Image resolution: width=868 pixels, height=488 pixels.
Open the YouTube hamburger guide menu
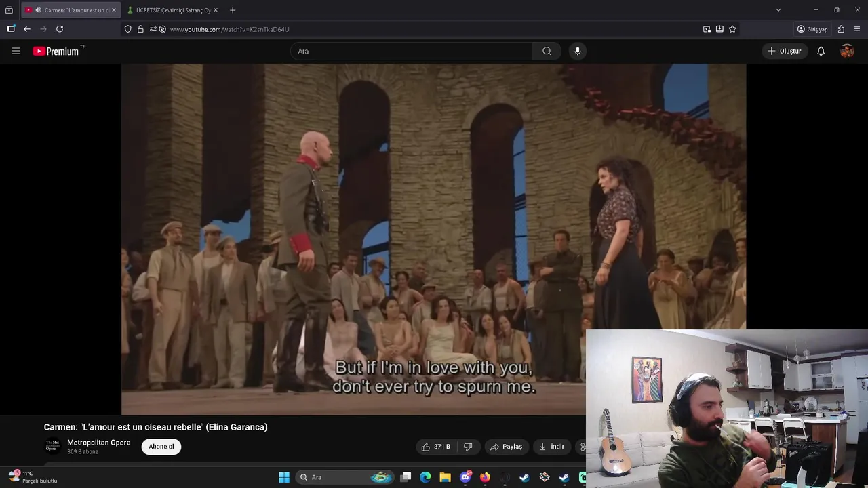pos(16,51)
